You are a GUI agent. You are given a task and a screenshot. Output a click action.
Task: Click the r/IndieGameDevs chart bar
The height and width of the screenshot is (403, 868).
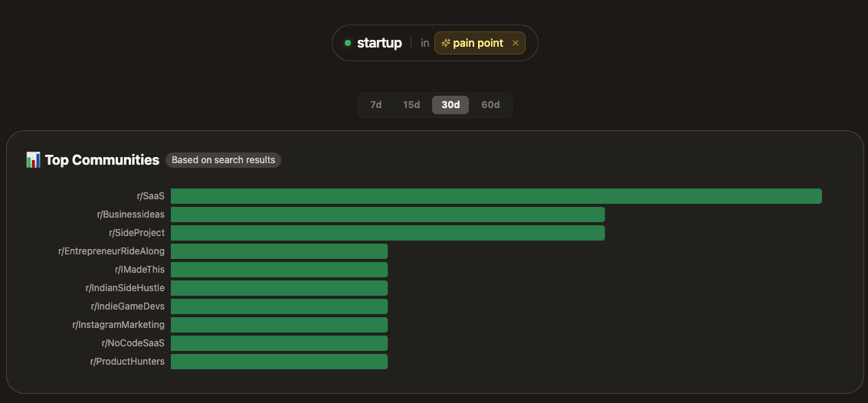coord(279,306)
